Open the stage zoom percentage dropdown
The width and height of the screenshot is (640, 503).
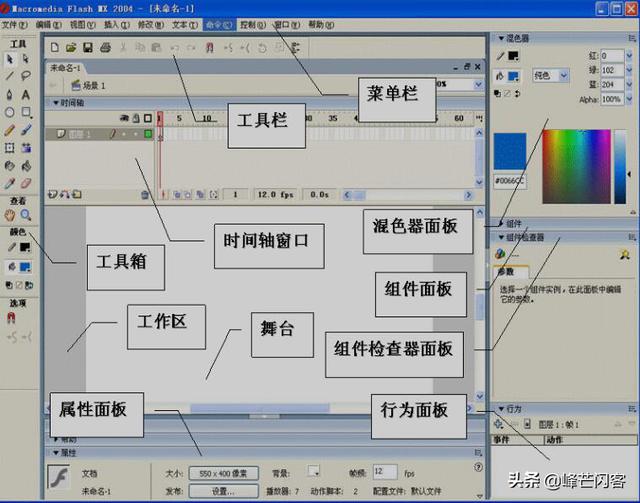(478, 85)
